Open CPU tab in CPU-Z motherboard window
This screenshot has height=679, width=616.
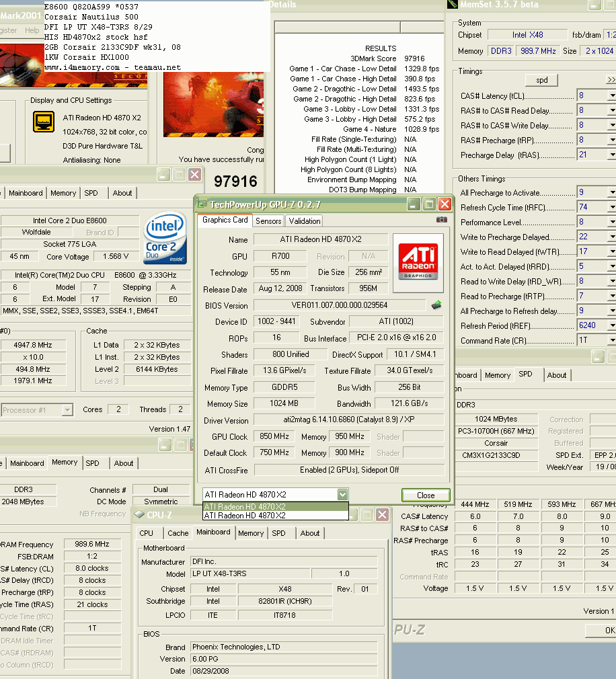tap(147, 533)
